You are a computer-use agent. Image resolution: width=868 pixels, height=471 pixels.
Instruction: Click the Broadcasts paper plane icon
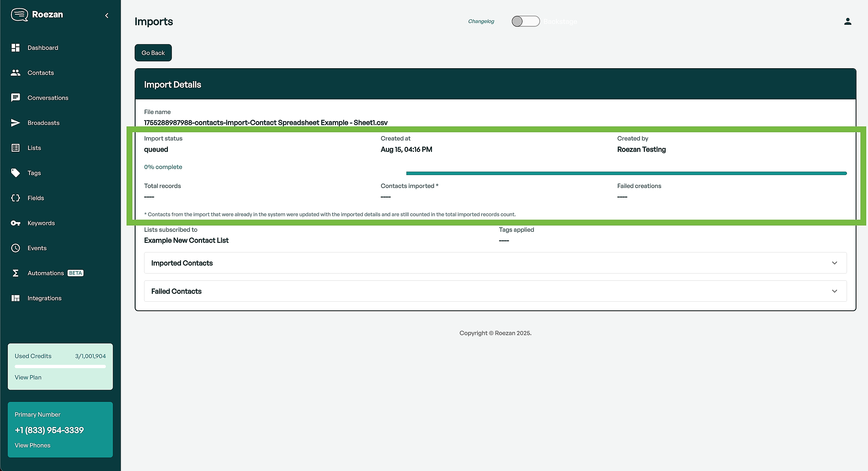click(x=16, y=123)
